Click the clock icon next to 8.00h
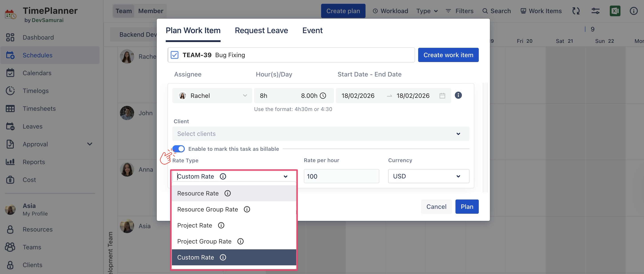 (x=323, y=96)
